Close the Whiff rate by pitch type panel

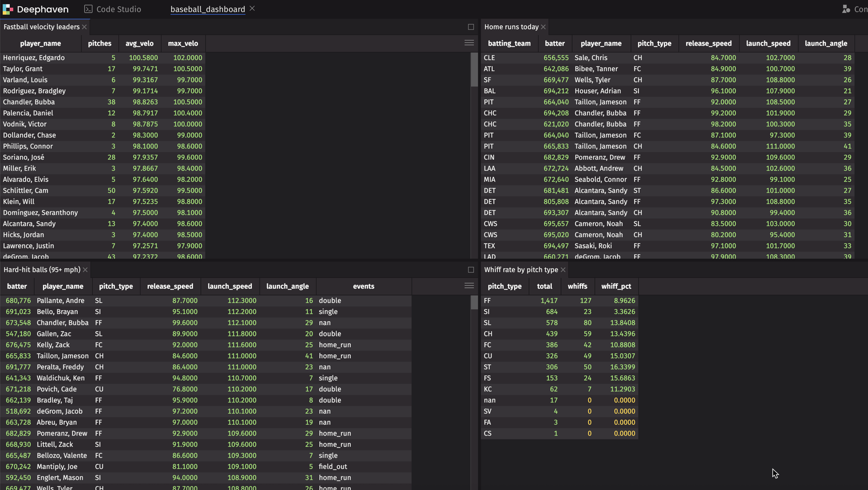[563, 270]
